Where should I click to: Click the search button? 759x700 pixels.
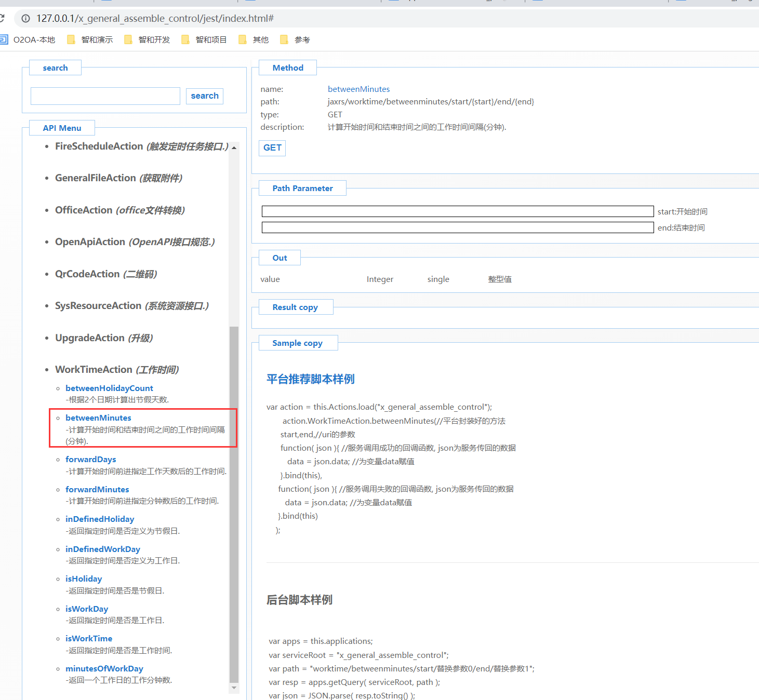pos(205,96)
